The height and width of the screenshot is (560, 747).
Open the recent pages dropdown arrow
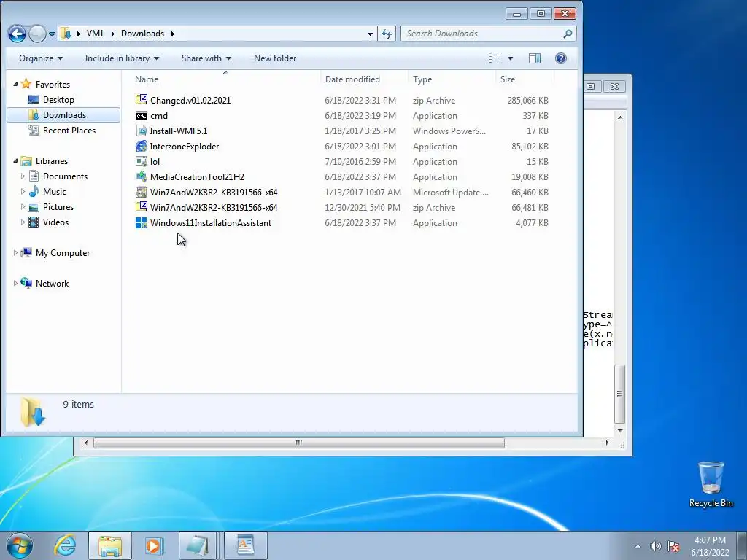52,34
